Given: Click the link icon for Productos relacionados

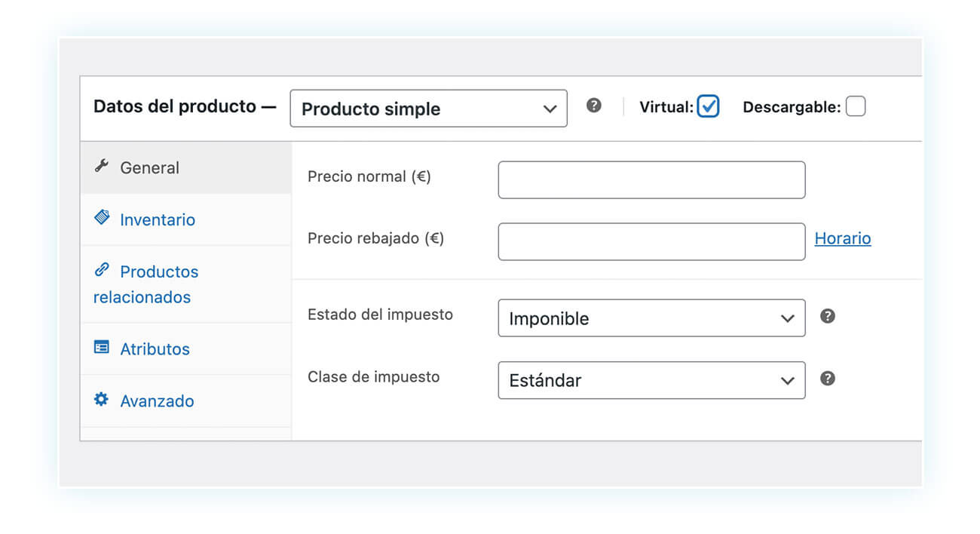Looking at the screenshot, I should (x=102, y=269).
